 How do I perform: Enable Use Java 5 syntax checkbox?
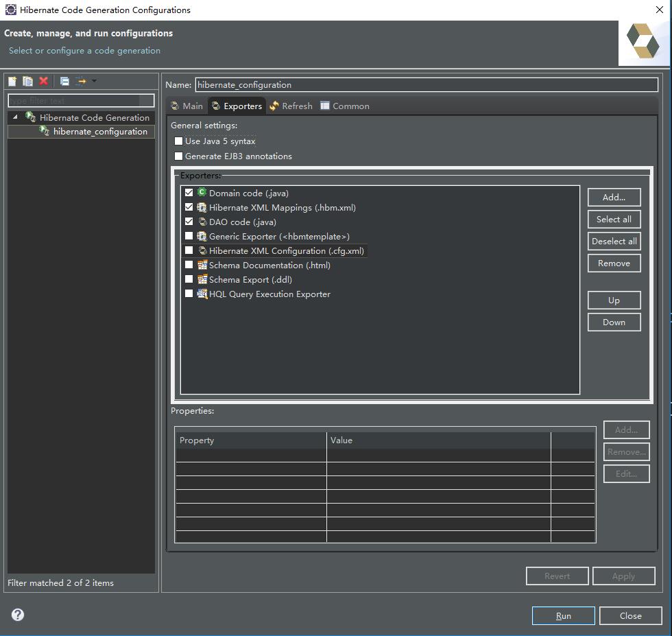tap(179, 141)
